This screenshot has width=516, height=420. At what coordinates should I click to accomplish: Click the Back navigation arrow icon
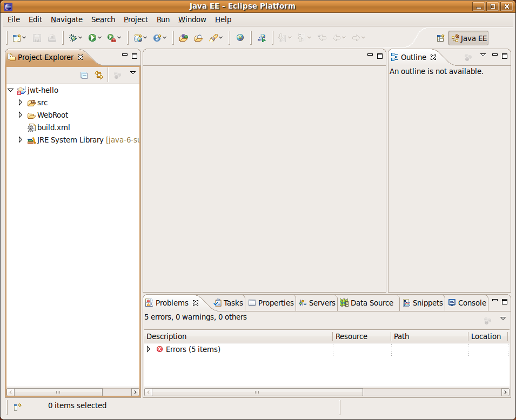(x=336, y=38)
